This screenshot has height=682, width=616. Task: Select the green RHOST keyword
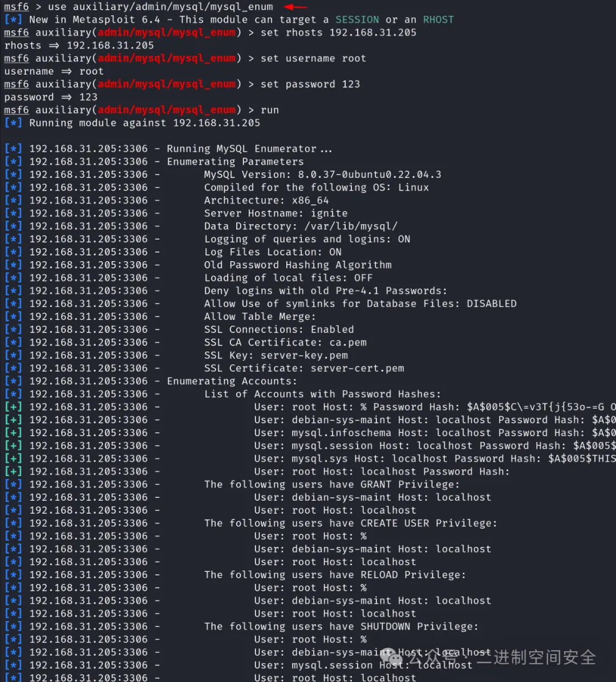[x=438, y=19]
